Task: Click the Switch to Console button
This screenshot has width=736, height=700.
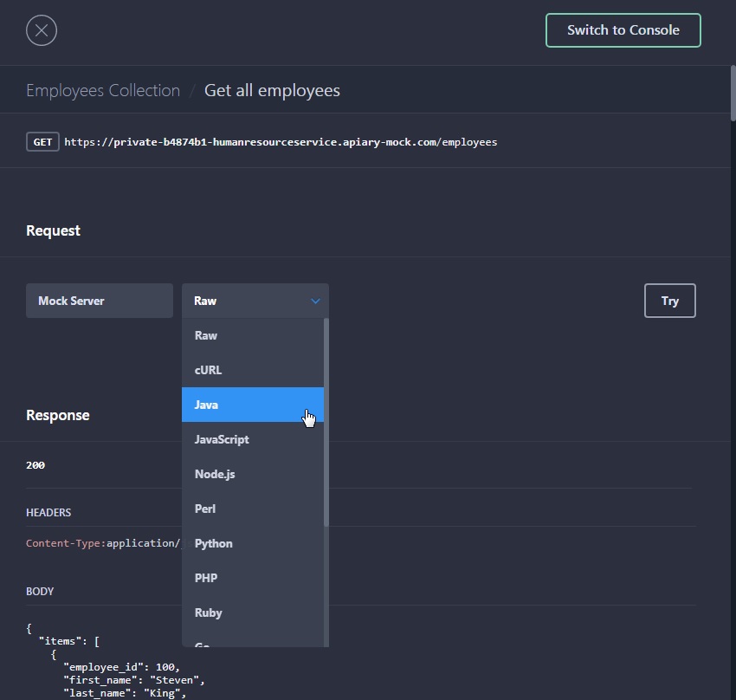Action: point(623,30)
